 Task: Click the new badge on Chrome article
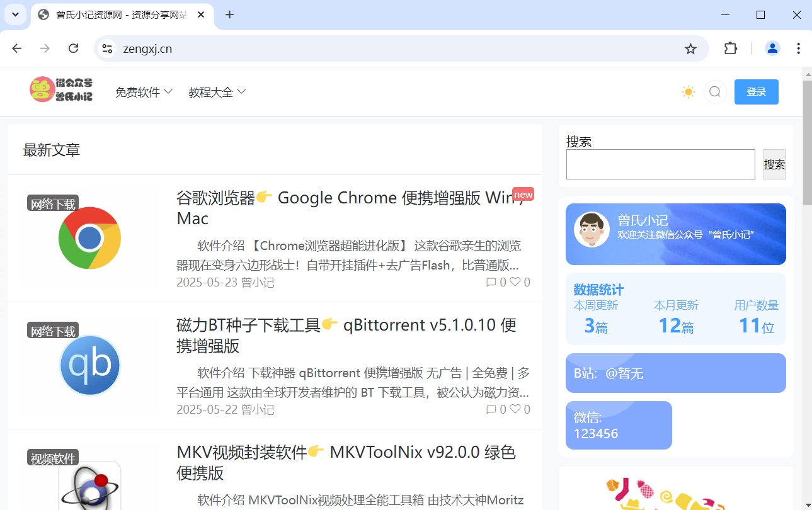523,195
